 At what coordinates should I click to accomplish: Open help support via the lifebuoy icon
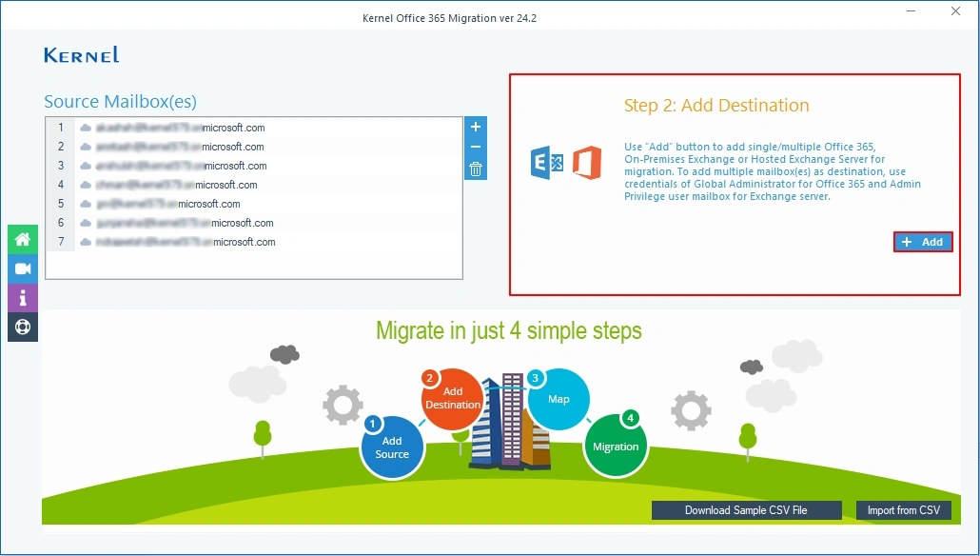coord(22,328)
